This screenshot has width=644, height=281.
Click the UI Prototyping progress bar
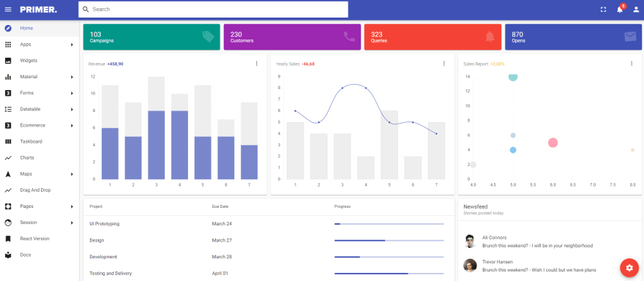(x=389, y=224)
